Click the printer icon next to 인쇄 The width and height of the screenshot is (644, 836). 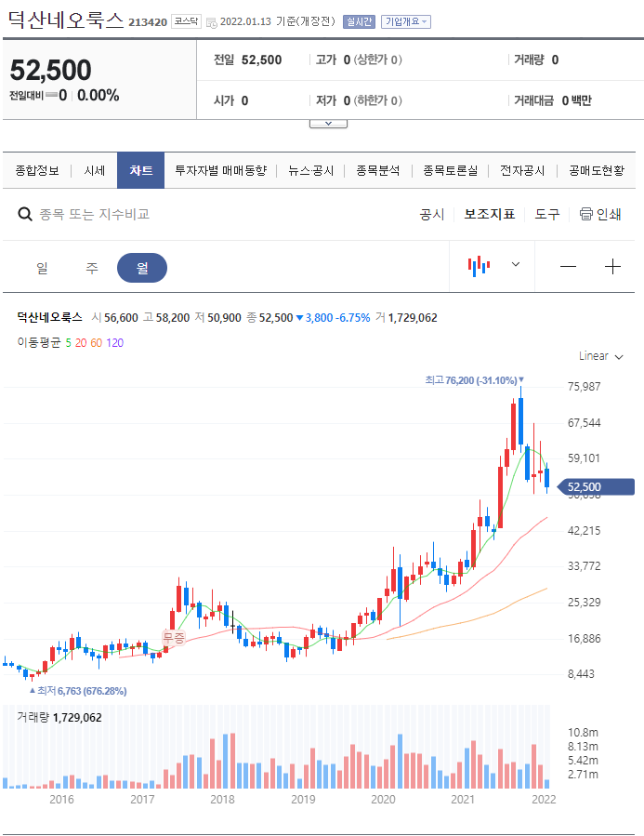(586, 214)
